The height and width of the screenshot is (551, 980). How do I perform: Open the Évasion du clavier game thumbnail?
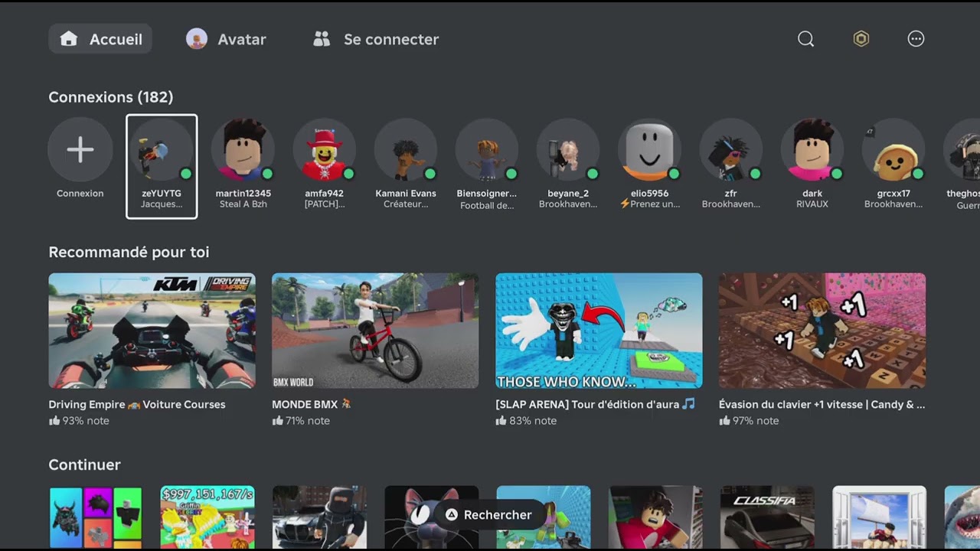822,331
